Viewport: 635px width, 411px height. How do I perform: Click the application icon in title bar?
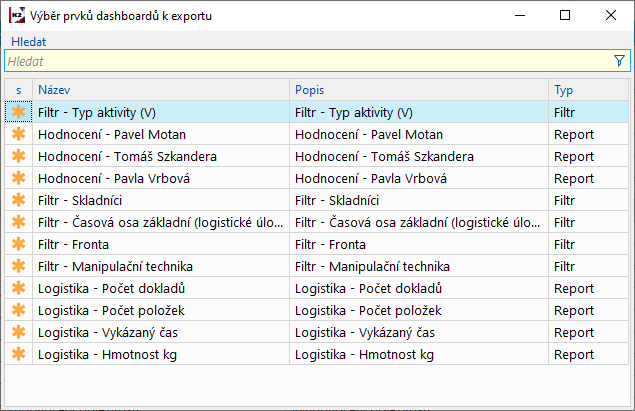(x=15, y=15)
